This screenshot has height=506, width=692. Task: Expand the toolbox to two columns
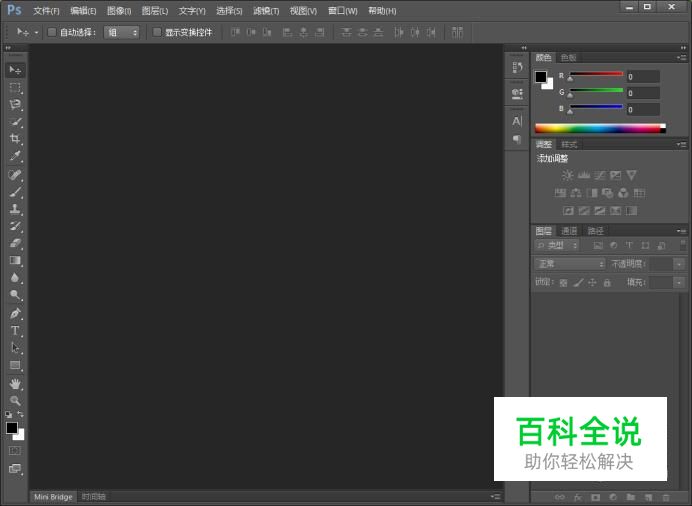[8, 48]
